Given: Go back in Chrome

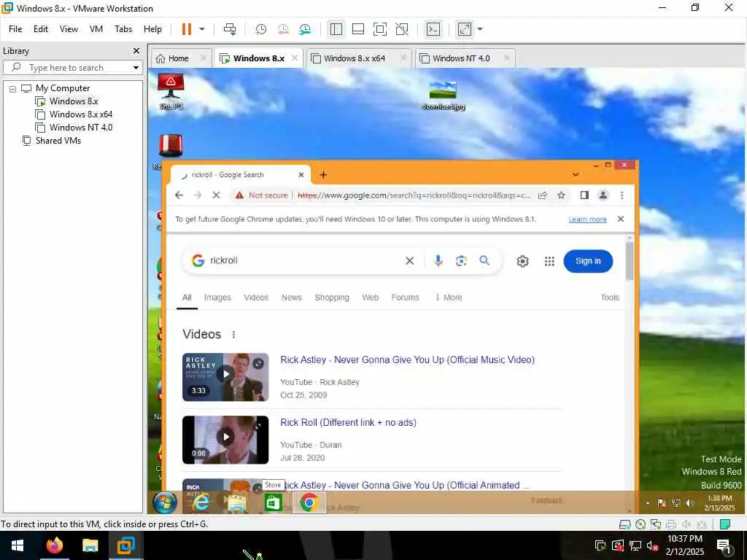Looking at the screenshot, I should 179,195.
